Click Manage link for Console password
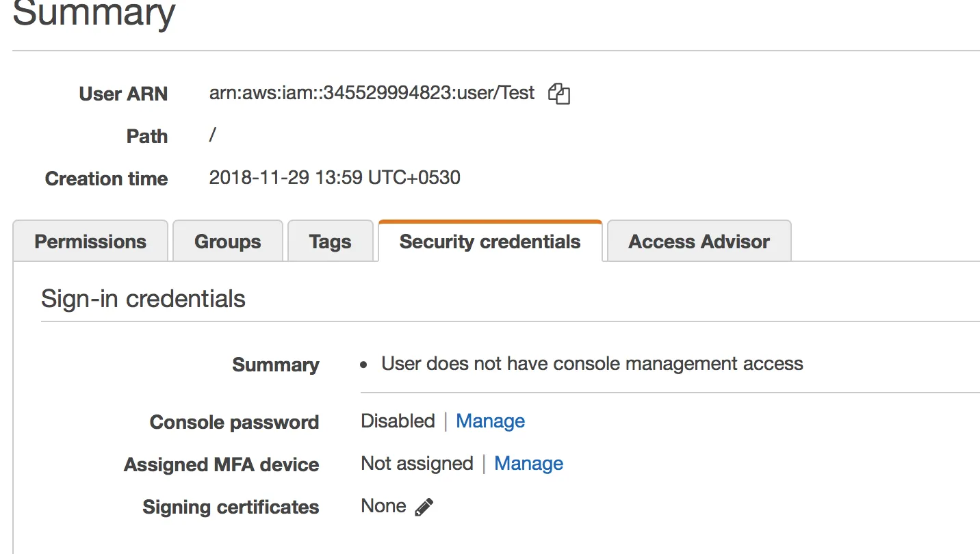 tap(490, 421)
